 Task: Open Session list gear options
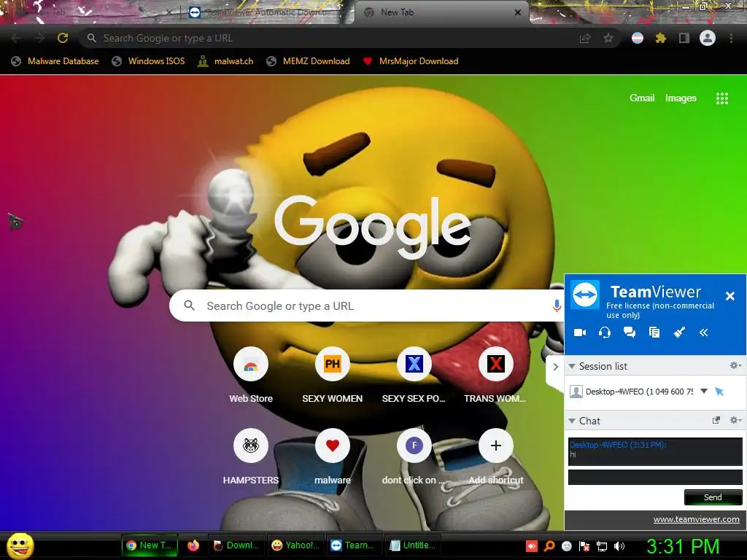point(735,365)
